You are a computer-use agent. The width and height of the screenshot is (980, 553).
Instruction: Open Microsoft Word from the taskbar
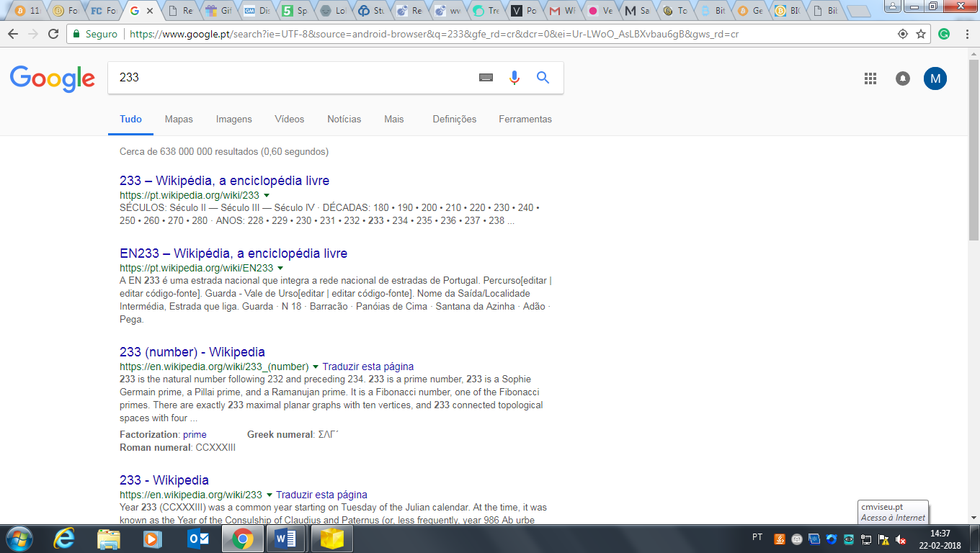point(285,539)
